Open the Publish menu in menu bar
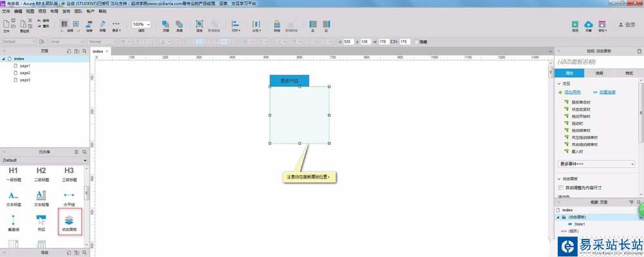Screen dimensions: 644x257 pyautogui.click(x=66, y=12)
